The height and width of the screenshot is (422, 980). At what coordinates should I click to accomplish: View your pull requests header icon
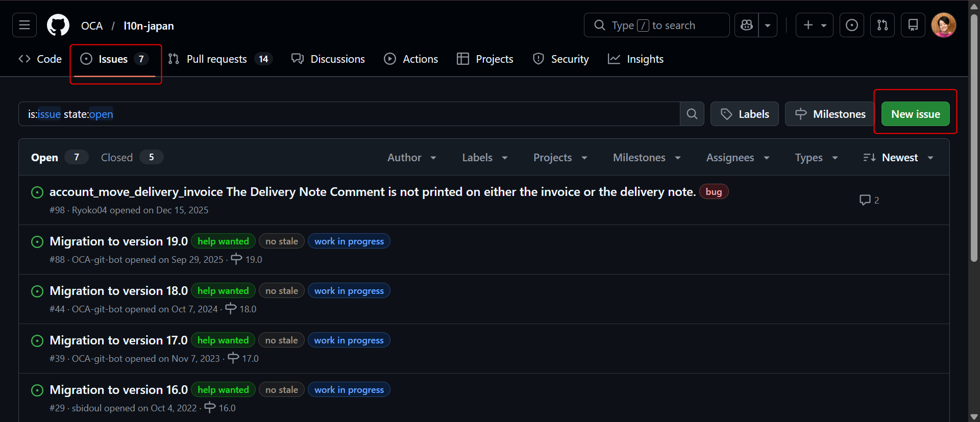[x=883, y=25]
